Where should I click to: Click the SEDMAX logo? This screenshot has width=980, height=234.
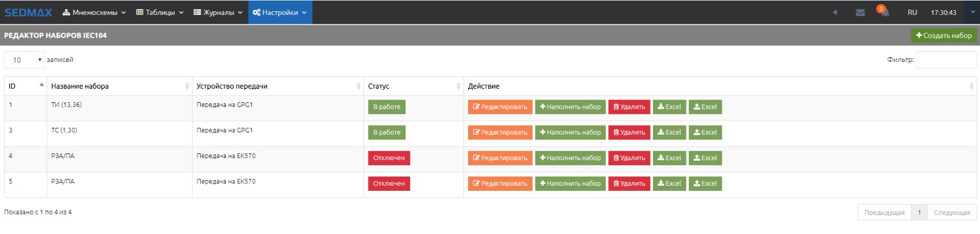point(28,12)
